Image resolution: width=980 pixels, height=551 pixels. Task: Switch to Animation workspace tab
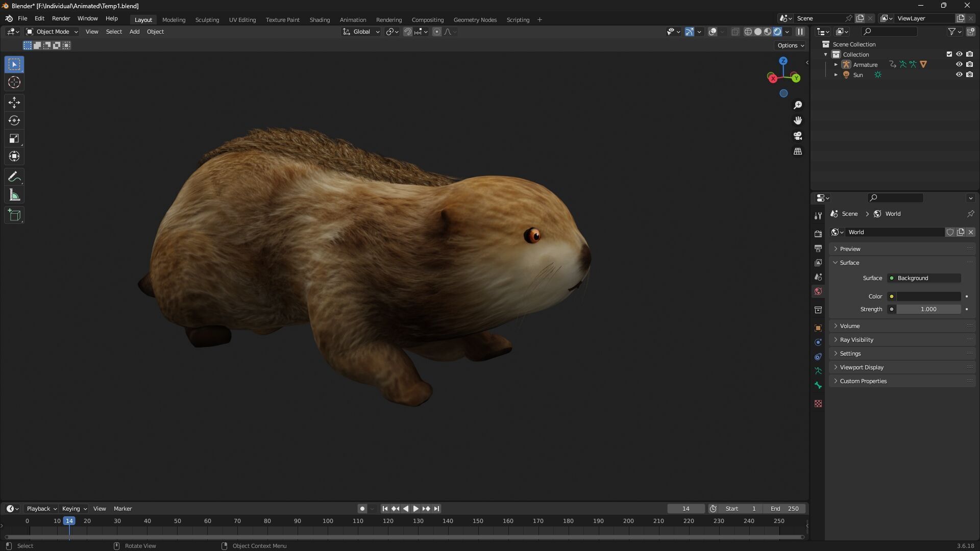[x=353, y=19]
